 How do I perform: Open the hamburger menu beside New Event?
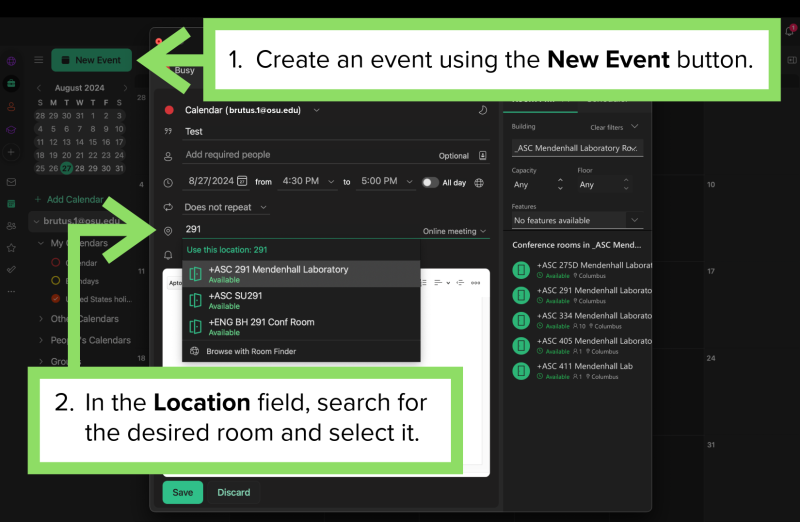tap(38, 60)
